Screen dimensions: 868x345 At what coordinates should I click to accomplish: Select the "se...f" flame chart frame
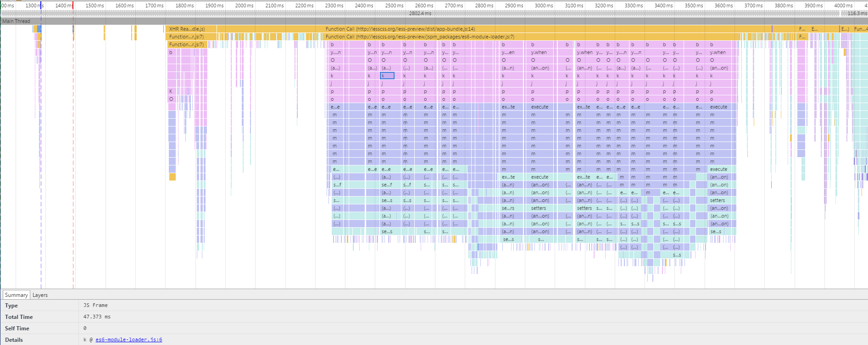(x=387, y=185)
